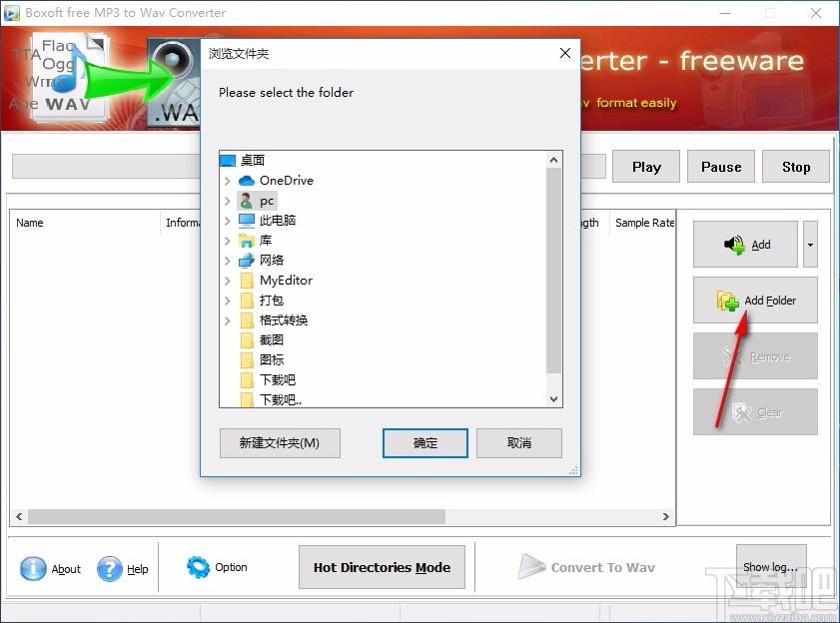Click the Add Folder button
The width and height of the screenshot is (840, 623).
(755, 300)
